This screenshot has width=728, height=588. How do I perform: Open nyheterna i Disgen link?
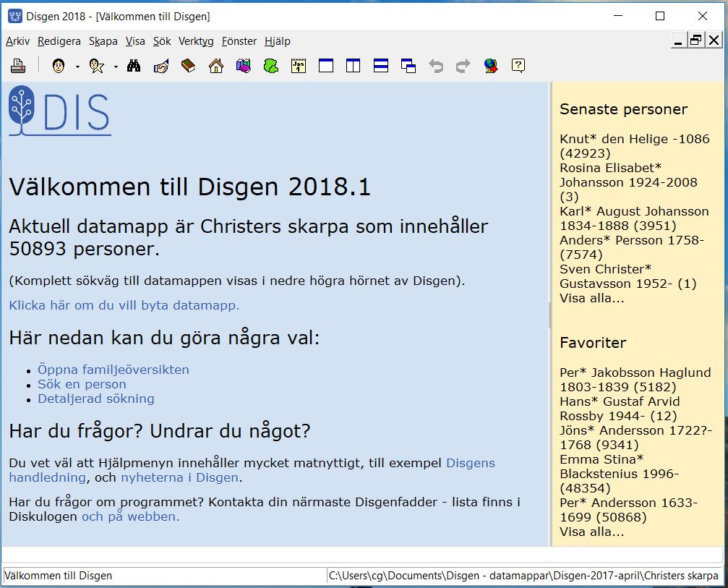click(x=180, y=477)
